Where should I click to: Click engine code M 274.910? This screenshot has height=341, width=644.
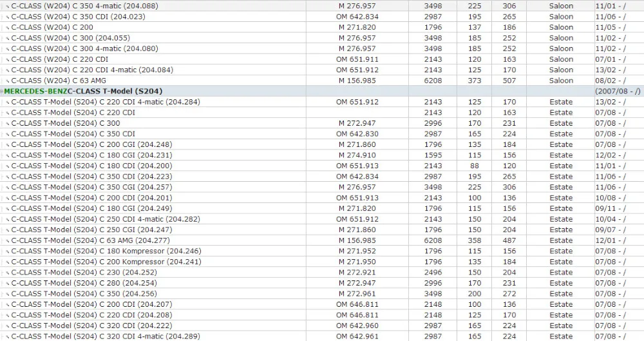click(357, 155)
